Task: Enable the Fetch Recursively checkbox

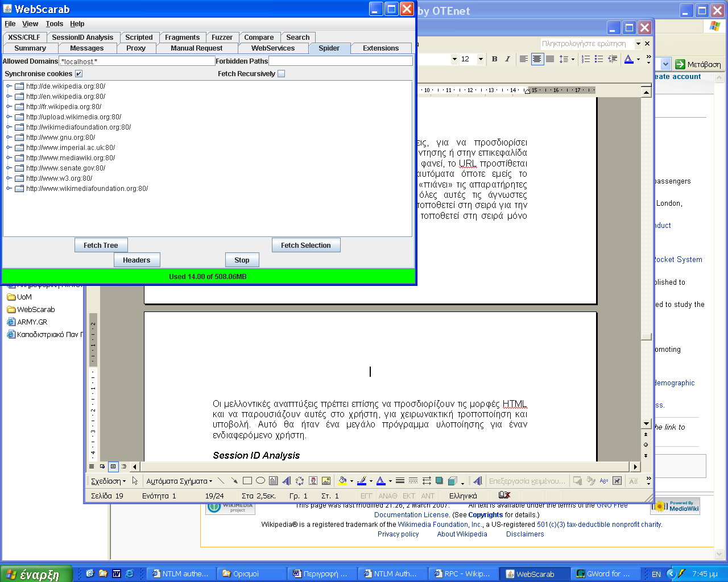Action: point(281,74)
